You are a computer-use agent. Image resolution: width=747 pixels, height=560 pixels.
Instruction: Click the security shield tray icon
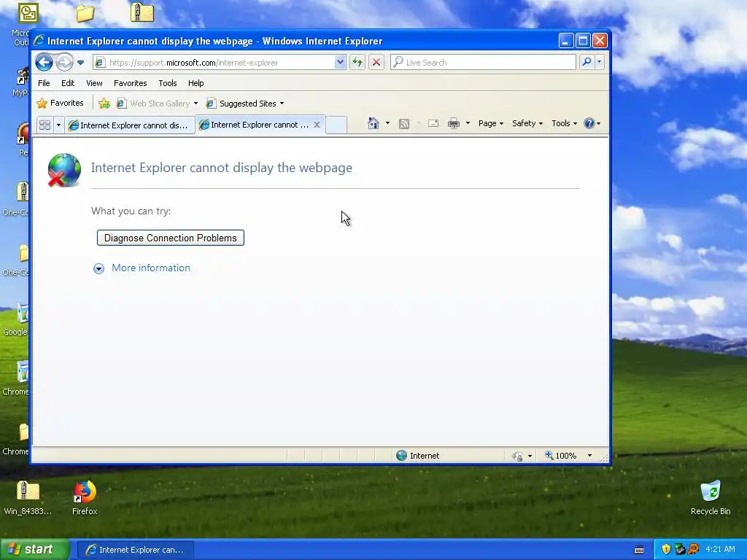pos(666,550)
